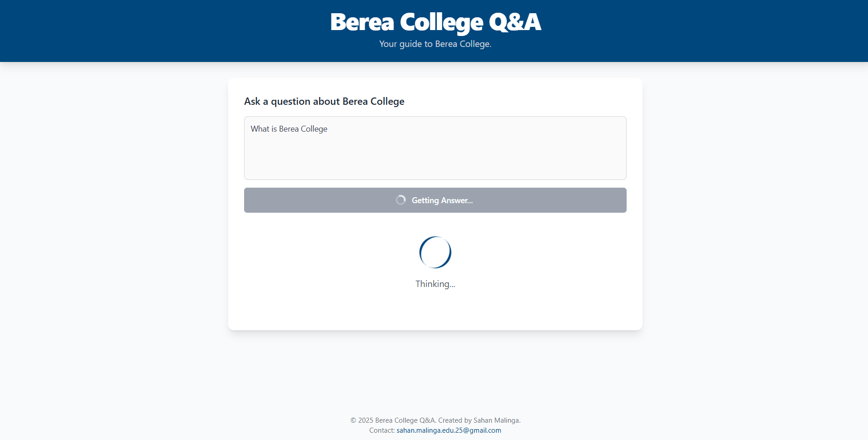Click the copyright symbol in the footer
The width and height of the screenshot is (868, 440).
[353, 420]
